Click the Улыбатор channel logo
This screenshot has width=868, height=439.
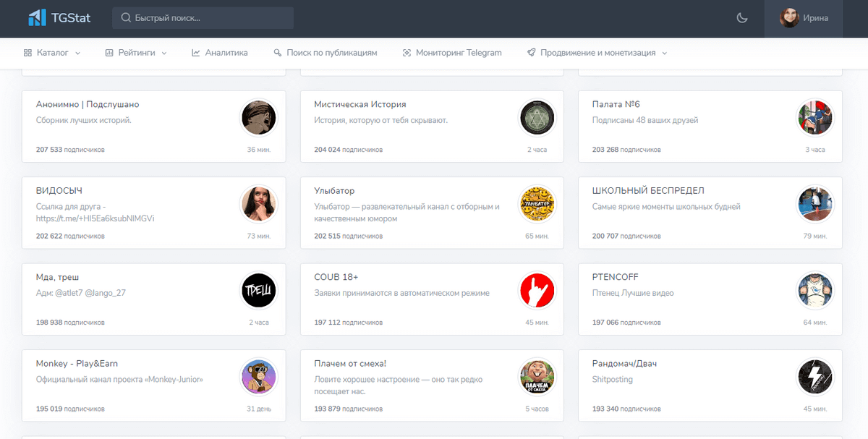[x=537, y=204]
